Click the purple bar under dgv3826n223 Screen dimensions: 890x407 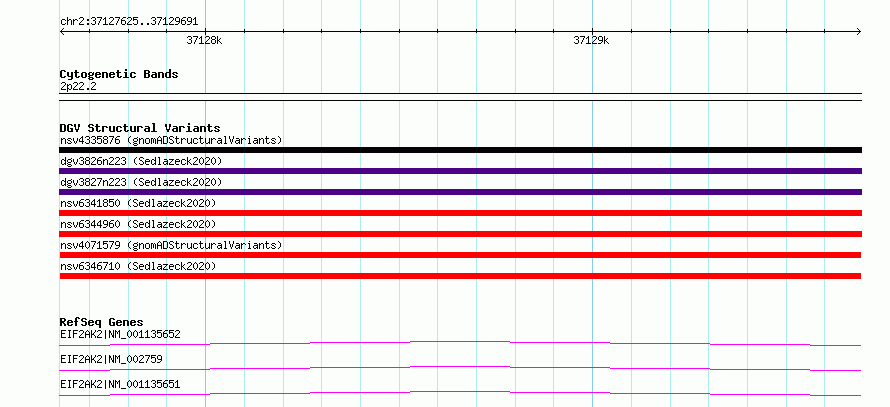(x=460, y=171)
